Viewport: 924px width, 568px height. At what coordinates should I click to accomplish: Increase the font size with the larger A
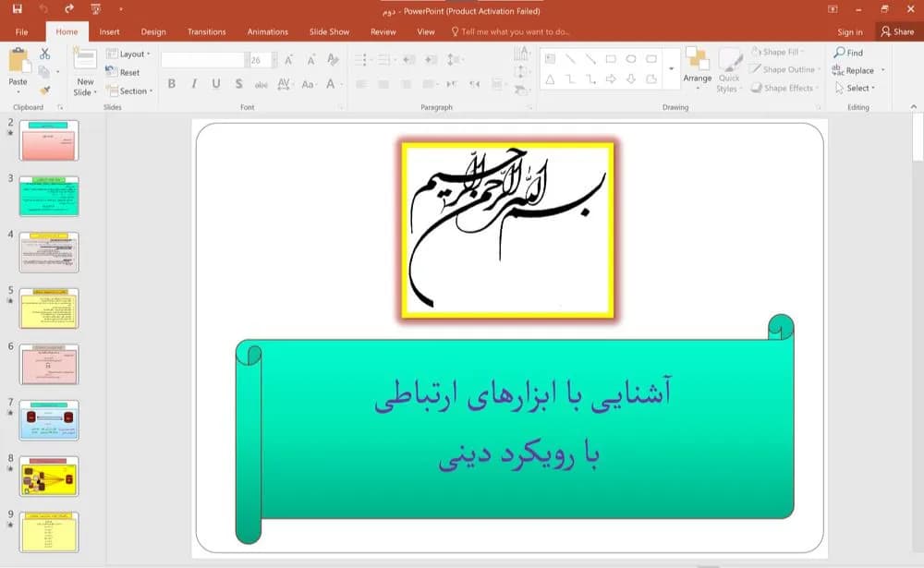pyautogui.click(x=288, y=59)
